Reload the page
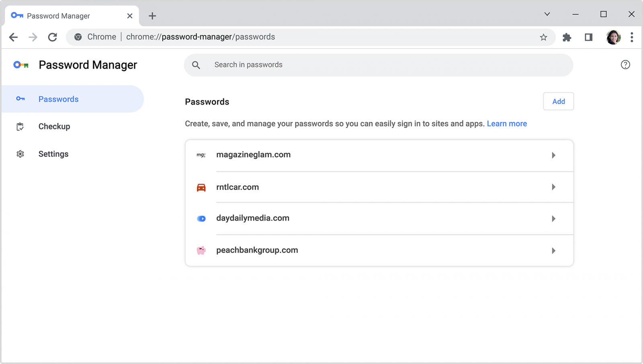643x364 pixels. 52,37
